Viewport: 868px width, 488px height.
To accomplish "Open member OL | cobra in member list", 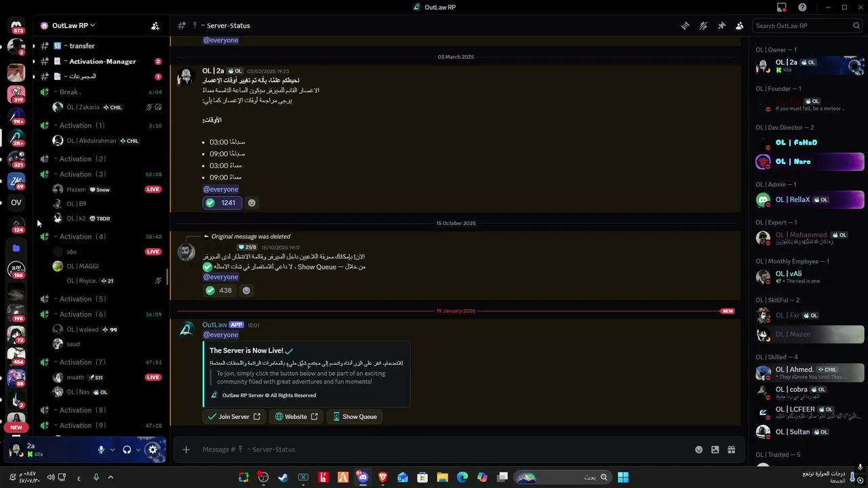I will point(810,392).
